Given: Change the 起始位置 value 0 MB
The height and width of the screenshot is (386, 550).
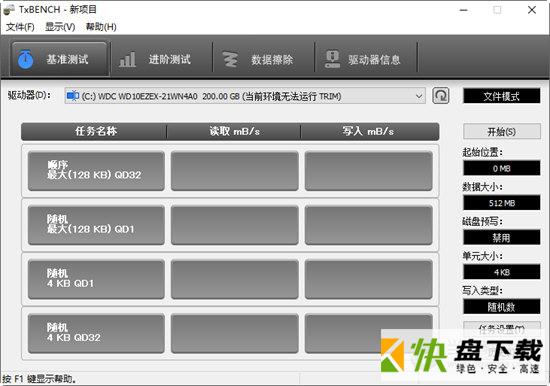Looking at the screenshot, I should coord(502,168).
